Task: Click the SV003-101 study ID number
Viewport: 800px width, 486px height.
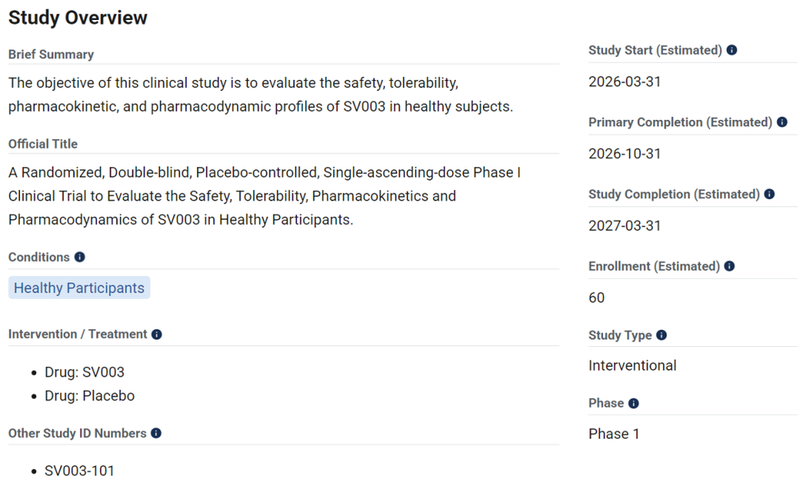Action: [79, 470]
